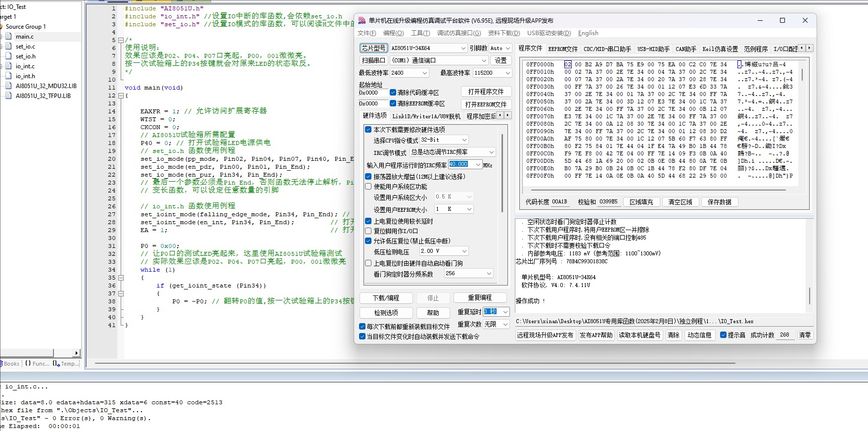The height and width of the screenshot is (431, 868).
Task: Select the main.c file icon in project tree
Action: 8,36
